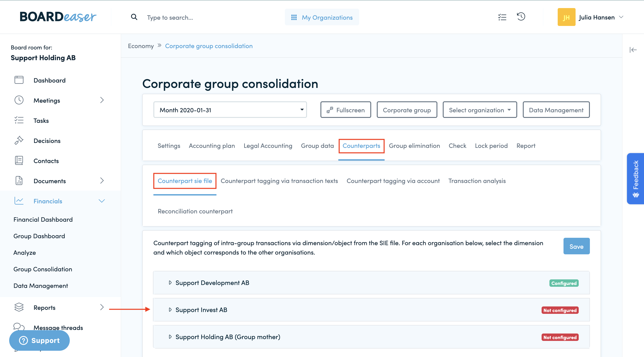Open the Transaction analysis subtab
Image resolution: width=644 pixels, height=357 pixels.
477,181
